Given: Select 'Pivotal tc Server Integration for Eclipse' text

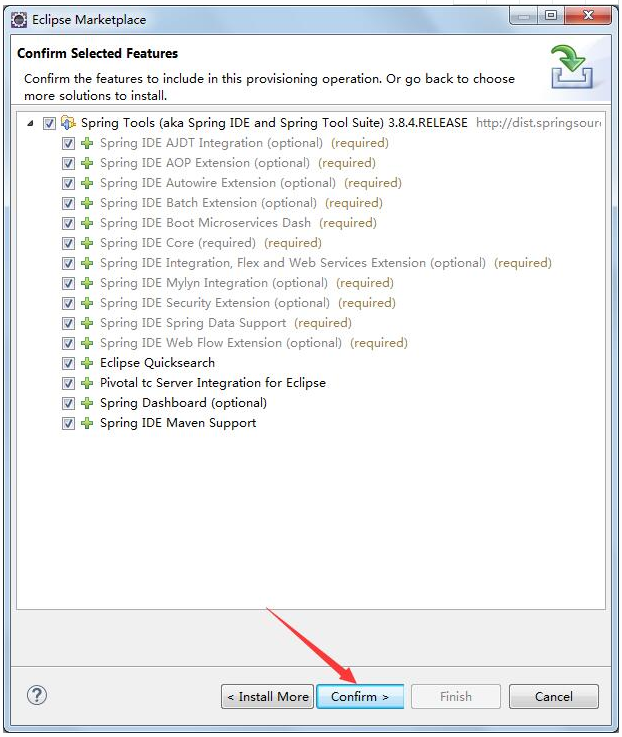Looking at the screenshot, I should click(x=213, y=383).
